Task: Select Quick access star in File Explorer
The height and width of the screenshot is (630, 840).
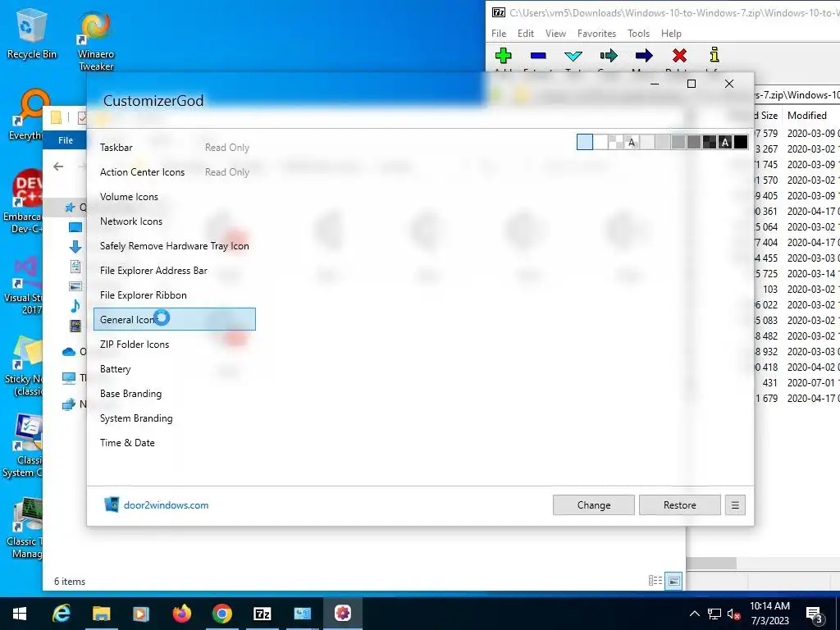Action: pos(69,208)
